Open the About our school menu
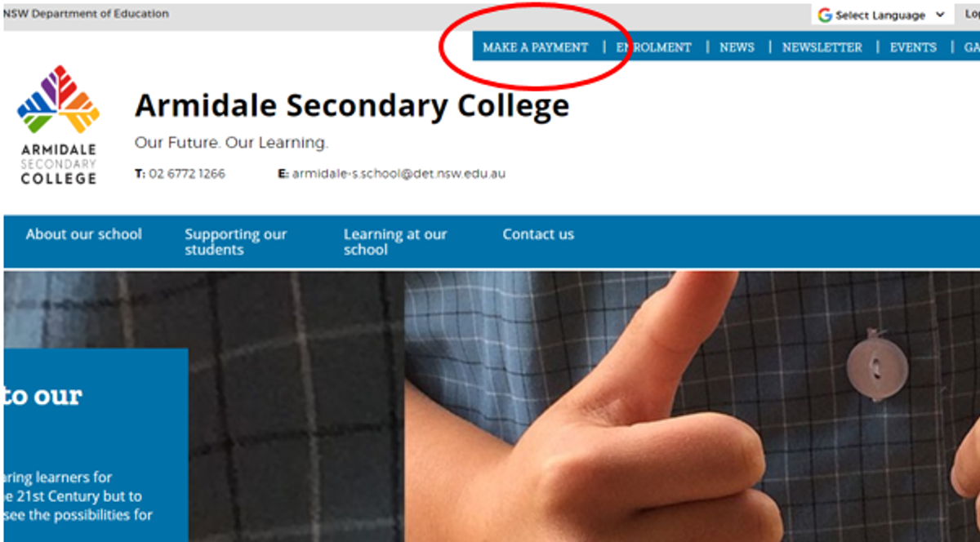Image resolution: width=980 pixels, height=542 pixels. click(x=83, y=234)
